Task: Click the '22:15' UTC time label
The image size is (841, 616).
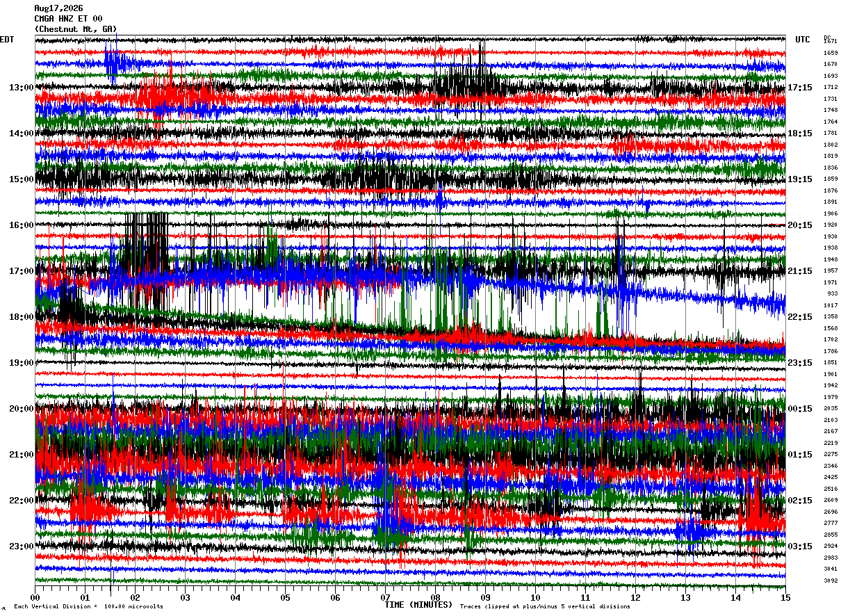Action: pyautogui.click(x=800, y=317)
